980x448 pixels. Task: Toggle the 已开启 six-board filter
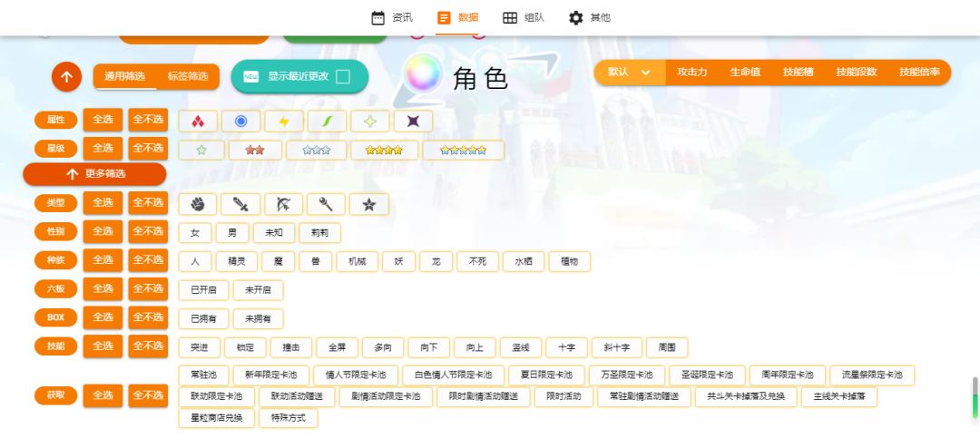click(204, 290)
